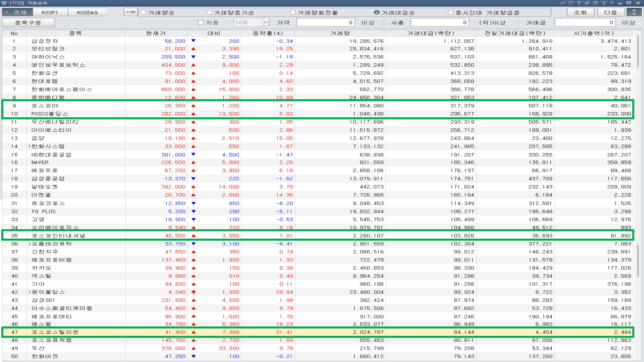Click the copy screen icon in title bar
The image size is (644, 362).
pos(587,3)
